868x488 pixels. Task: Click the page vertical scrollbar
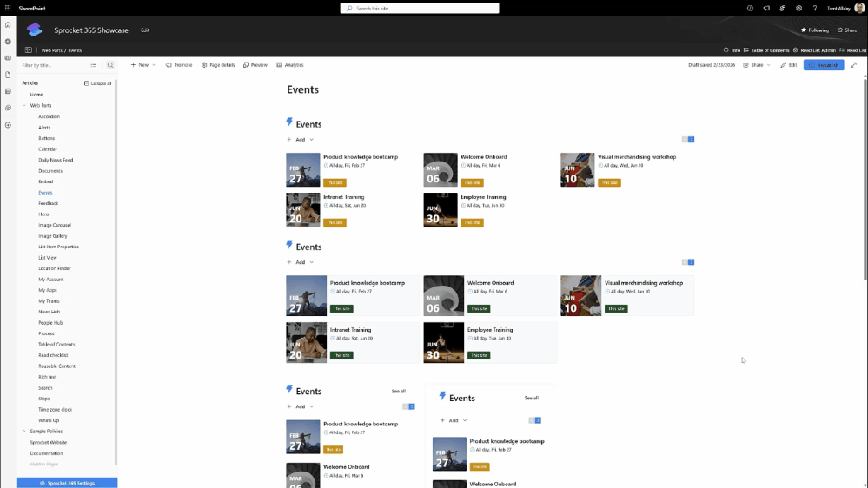[865, 180]
